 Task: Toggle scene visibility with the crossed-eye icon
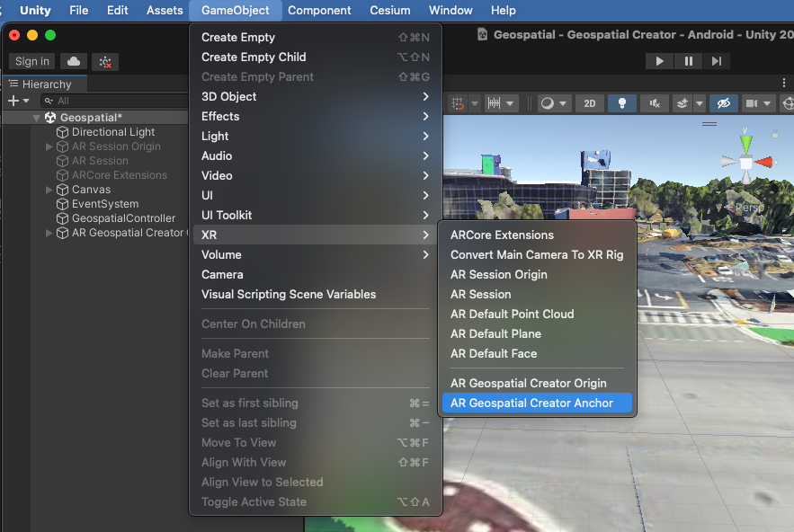pyautogui.click(x=723, y=103)
